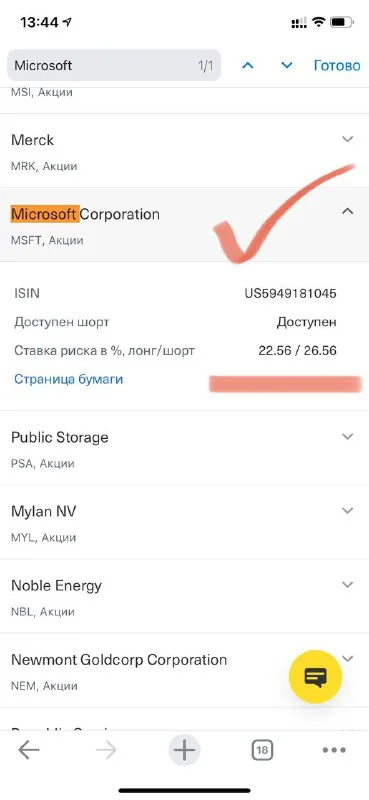Go forward with browser forward arrow
This screenshot has height=800, width=369.
click(106, 750)
